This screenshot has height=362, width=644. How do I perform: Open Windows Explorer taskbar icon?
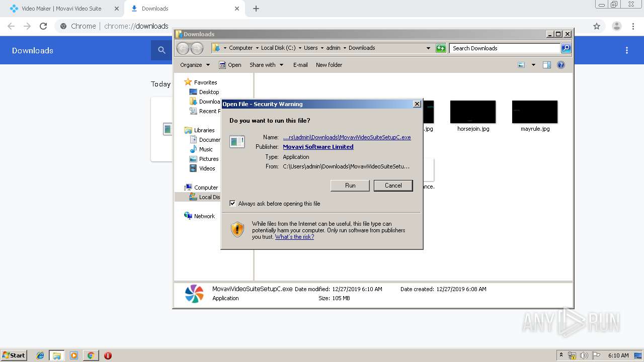[57, 355]
